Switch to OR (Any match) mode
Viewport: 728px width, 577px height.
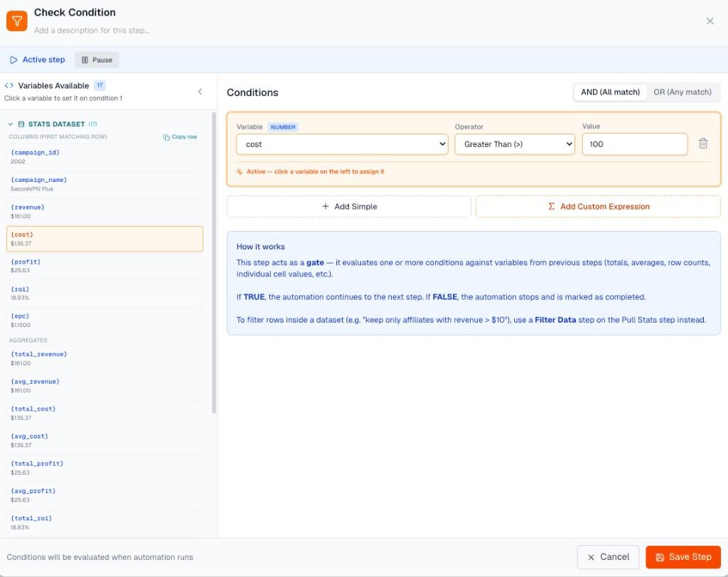tap(682, 92)
